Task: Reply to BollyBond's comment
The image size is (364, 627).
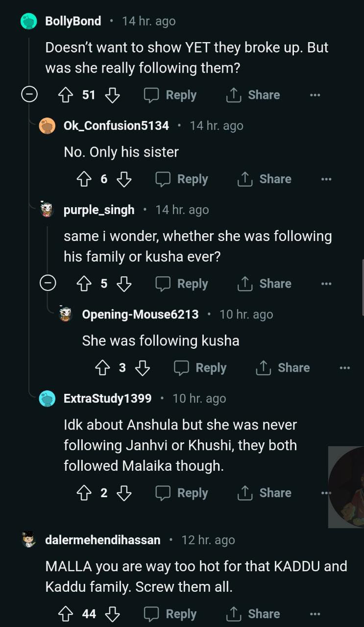Action: click(170, 95)
